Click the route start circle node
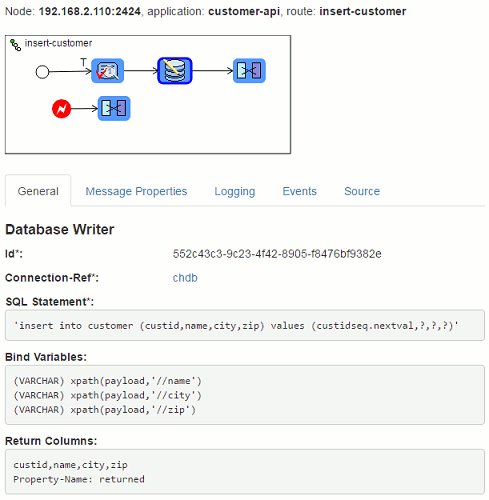 pos(42,72)
